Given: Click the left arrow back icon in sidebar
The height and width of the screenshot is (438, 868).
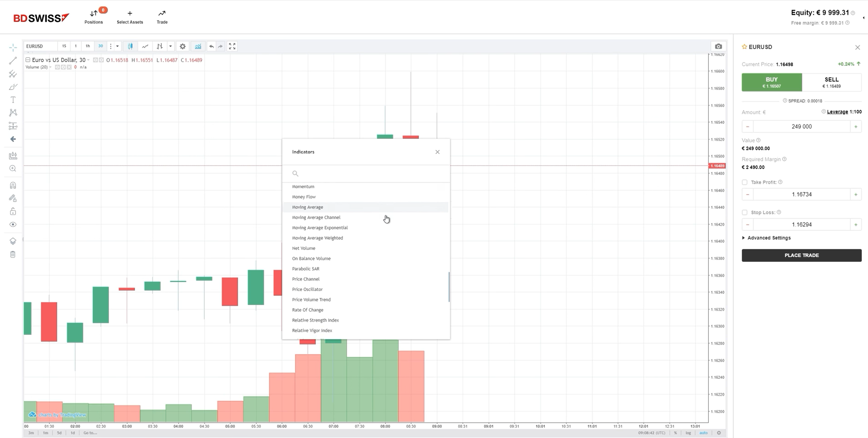Looking at the screenshot, I should (x=13, y=139).
